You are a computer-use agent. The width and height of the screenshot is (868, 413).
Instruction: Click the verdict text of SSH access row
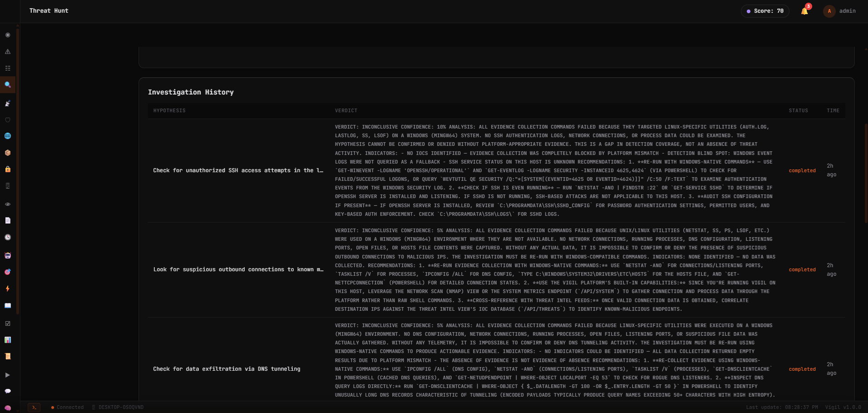click(554, 170)
